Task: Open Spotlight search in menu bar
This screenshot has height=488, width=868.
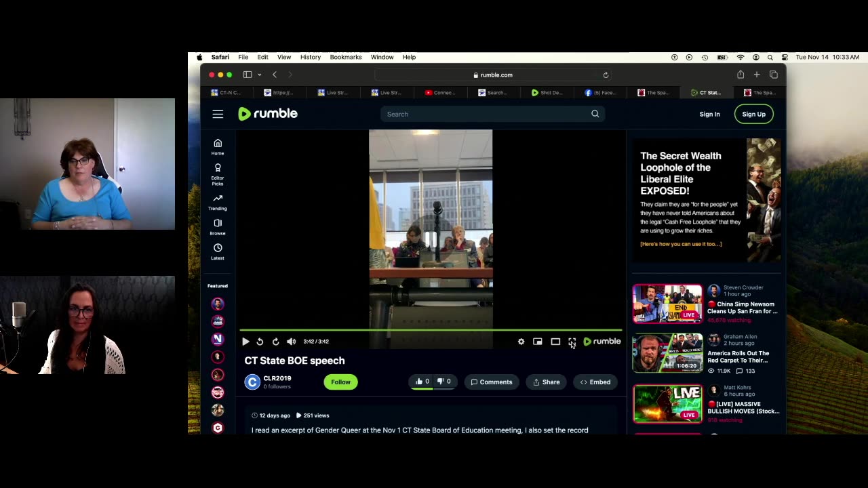Action: [x=770, y=58]
